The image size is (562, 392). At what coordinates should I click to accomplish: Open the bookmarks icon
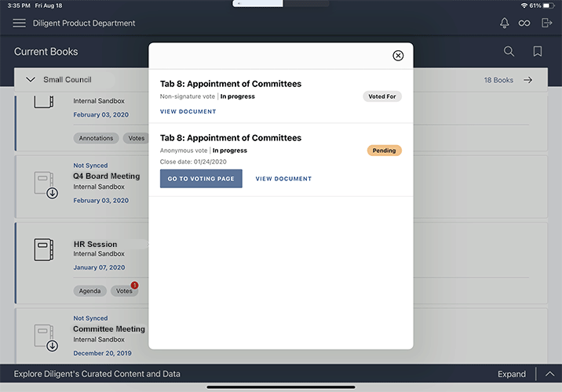pyautogui.click(x=538, y=52)
